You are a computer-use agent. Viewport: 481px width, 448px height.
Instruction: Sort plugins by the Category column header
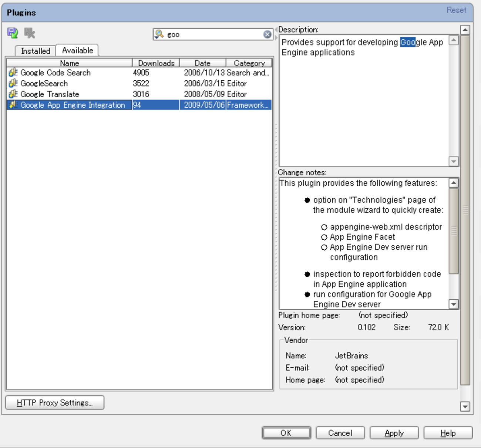click(x=249, y=63)
